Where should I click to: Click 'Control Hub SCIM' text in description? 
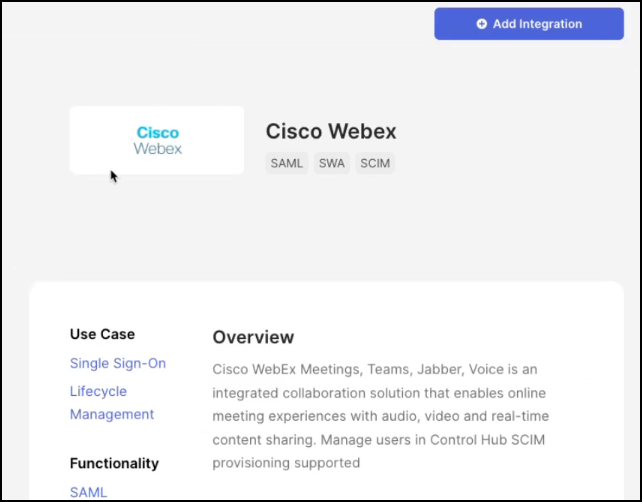[465, 439]
